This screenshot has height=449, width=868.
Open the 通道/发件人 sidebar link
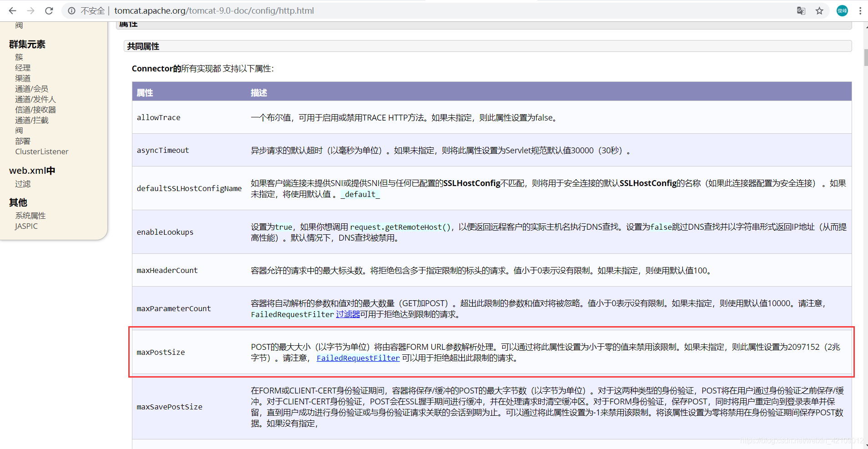35,99
